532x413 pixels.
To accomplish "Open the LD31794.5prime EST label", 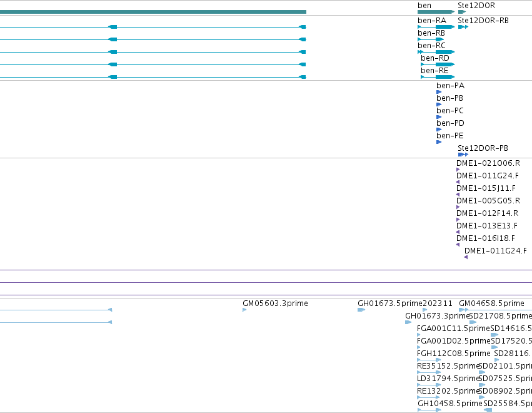I will point(448,379).
